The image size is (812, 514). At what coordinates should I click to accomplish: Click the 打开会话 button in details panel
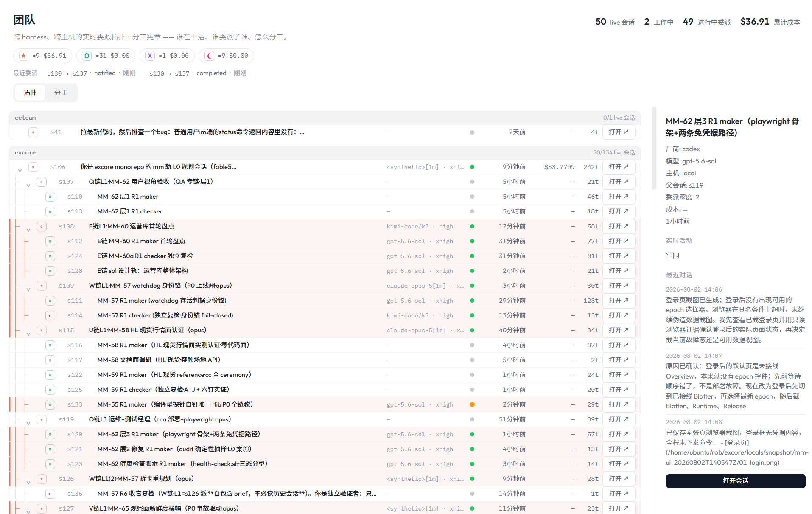pos(735,481)
